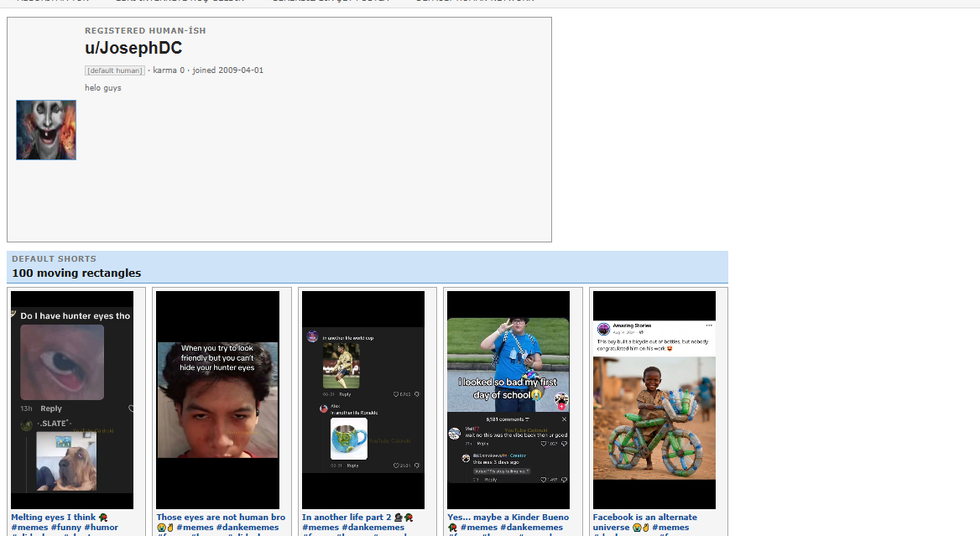980x536 pixels.
Task: Click the earth mug image in third video
Action: [349, 439]
